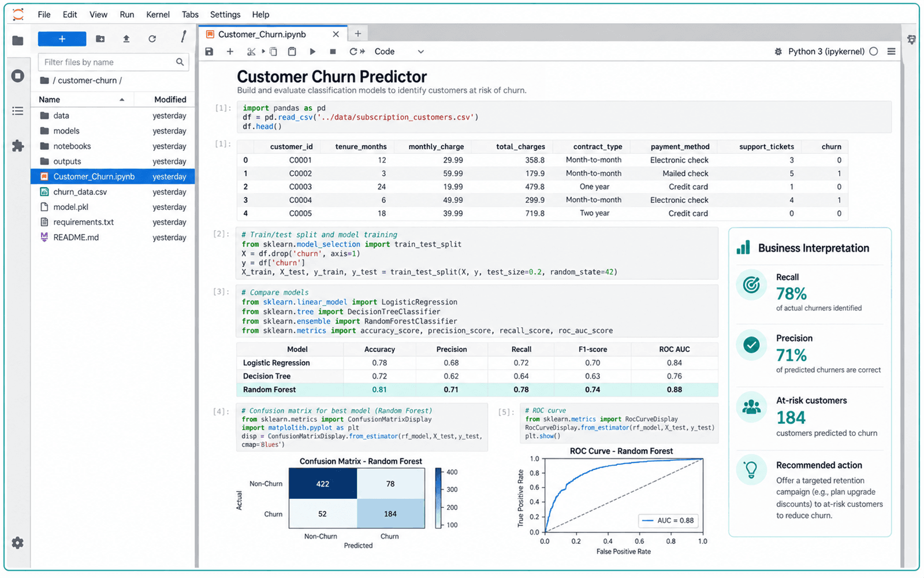This screenshot has height=578, width=924.
Task: Open the File menu
Action: tap(44, 14)
